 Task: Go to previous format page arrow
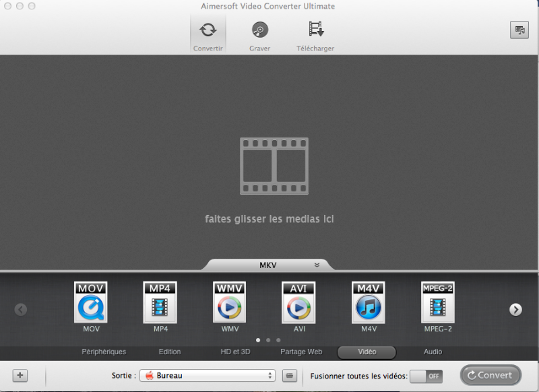coord(21,310)
